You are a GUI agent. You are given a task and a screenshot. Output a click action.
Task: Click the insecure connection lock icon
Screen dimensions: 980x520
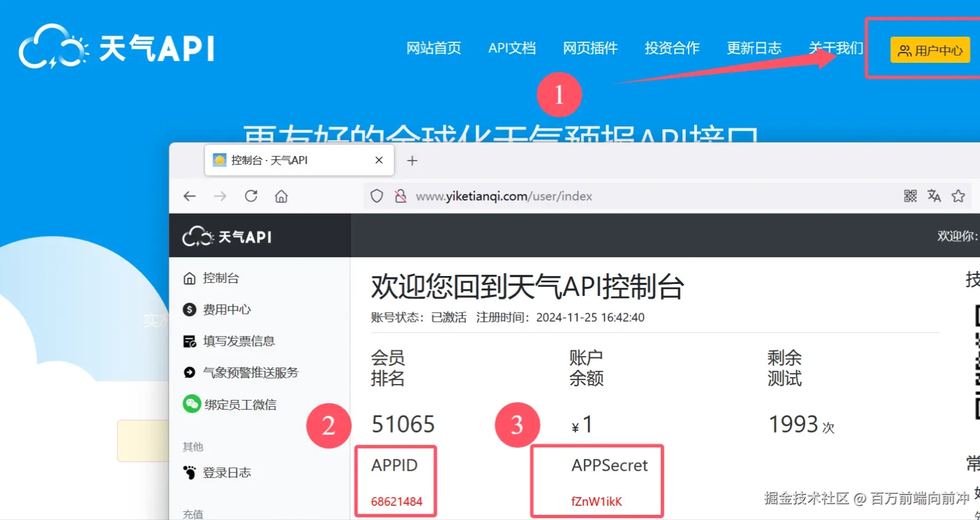click(401, 196)
